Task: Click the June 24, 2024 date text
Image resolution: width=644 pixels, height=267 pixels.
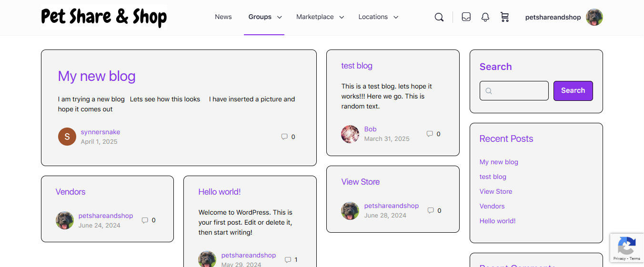Action: point(100,225)
